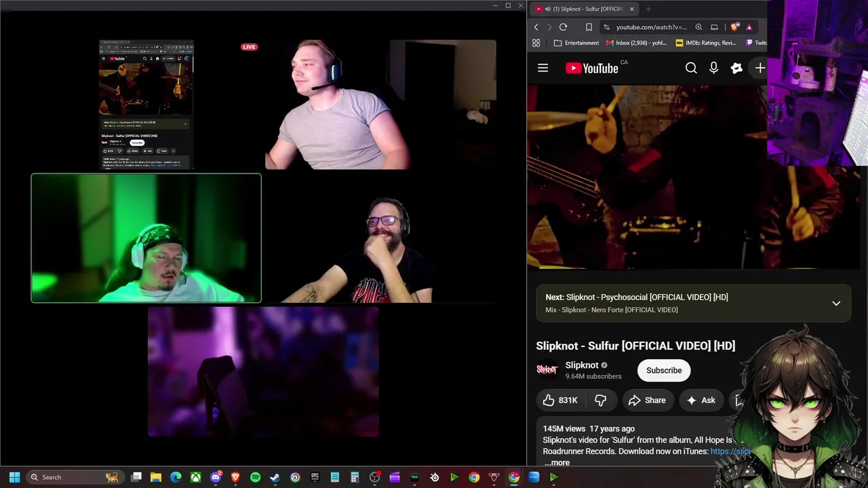Open the Slipknot channel avatar
Image resolution: width=868 pixels, height=488 pixels.
point(547,370)
